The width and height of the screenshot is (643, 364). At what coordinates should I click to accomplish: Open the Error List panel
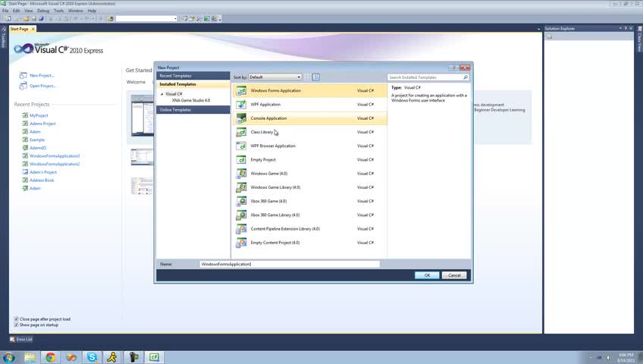coord(21,340)
